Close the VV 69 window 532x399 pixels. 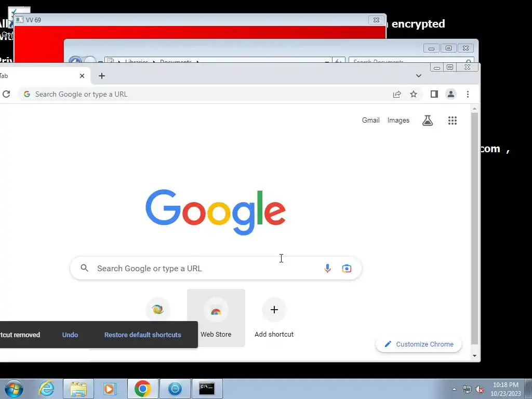[376, 20]
